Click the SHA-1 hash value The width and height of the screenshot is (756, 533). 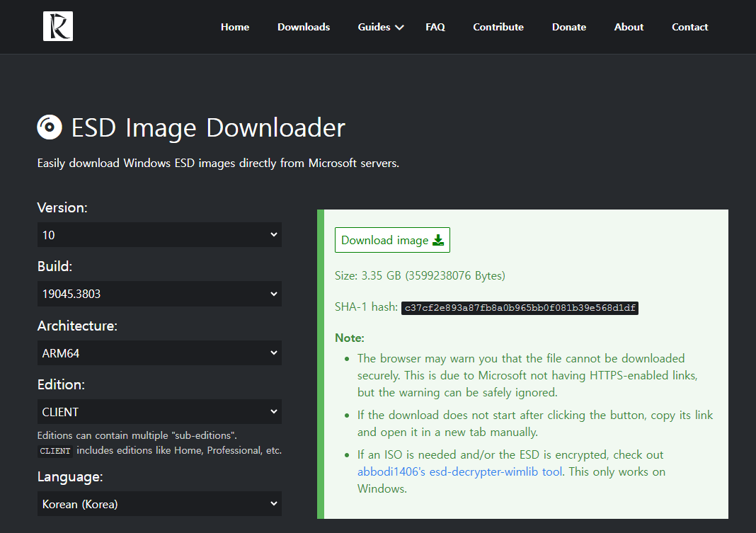click(x=520, y=308)
